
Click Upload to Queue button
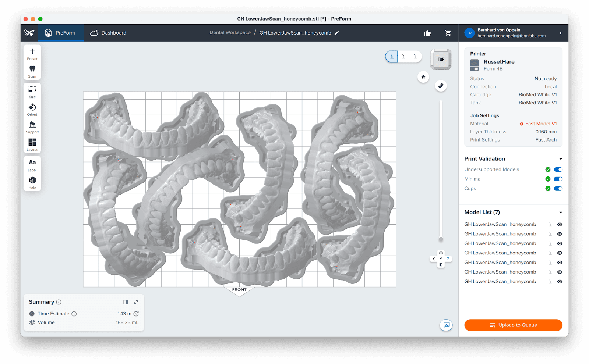[x=513, y=325]
